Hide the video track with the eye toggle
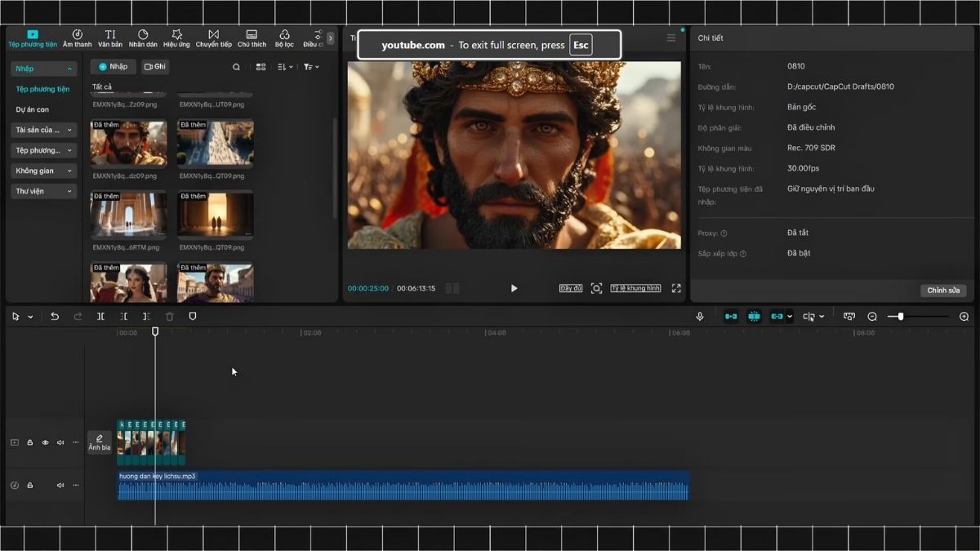The image size is (980, 551). 44,442
